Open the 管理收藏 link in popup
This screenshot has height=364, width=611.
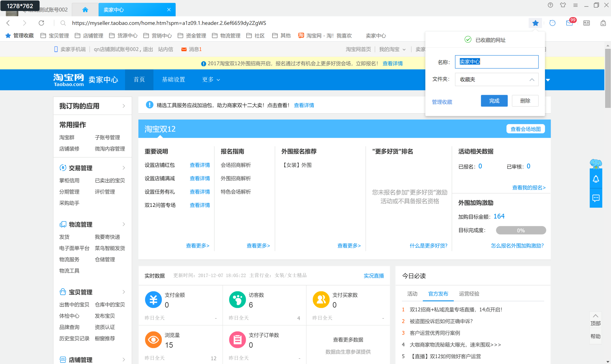click(x=442, y=102)
